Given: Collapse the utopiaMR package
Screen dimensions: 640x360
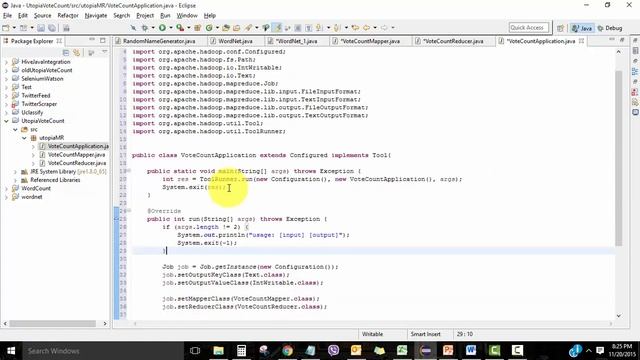Looking at the screenshot, I should coord(24,138).
